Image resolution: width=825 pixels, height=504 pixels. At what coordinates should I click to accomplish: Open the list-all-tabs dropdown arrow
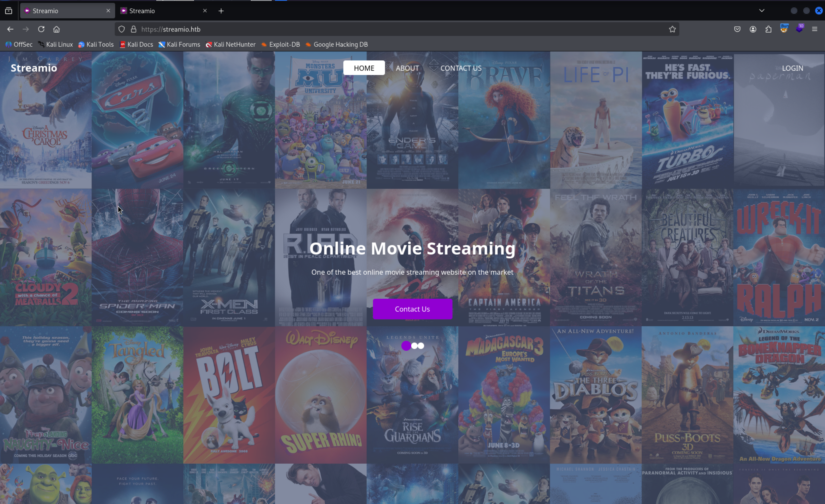(761, 11)
